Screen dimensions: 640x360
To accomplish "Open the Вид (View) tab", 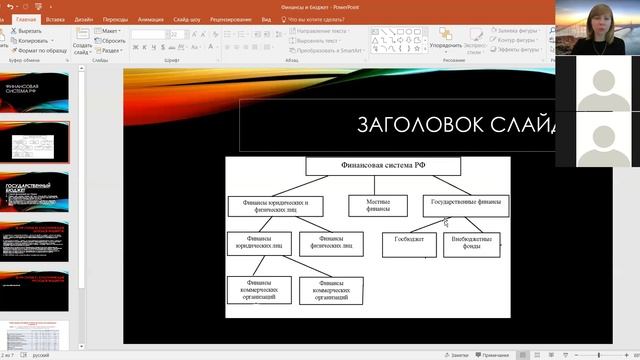I will 266,19.
